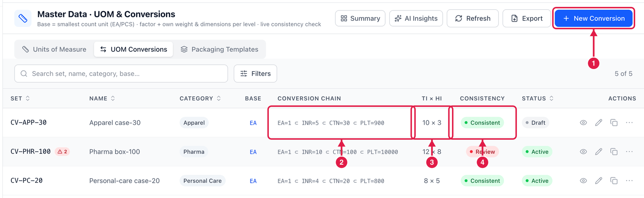Click the EA base link for Pharma box-100

point(253,152)
